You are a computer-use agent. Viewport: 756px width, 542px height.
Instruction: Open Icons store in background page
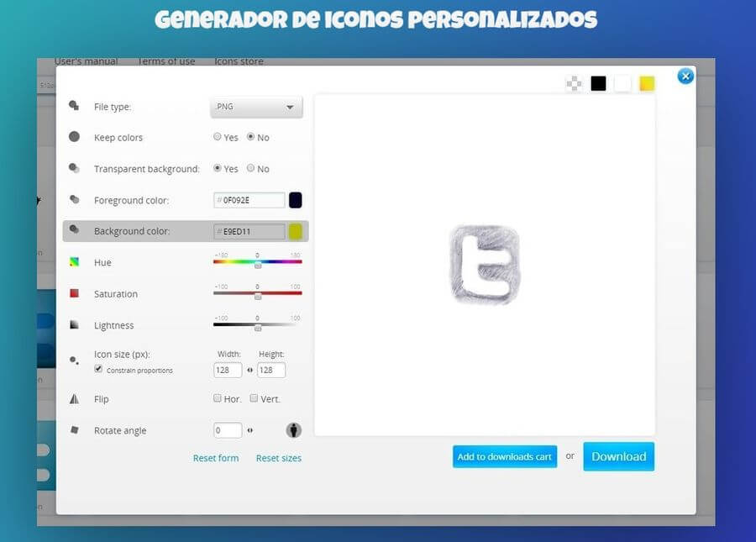[239, 61]
